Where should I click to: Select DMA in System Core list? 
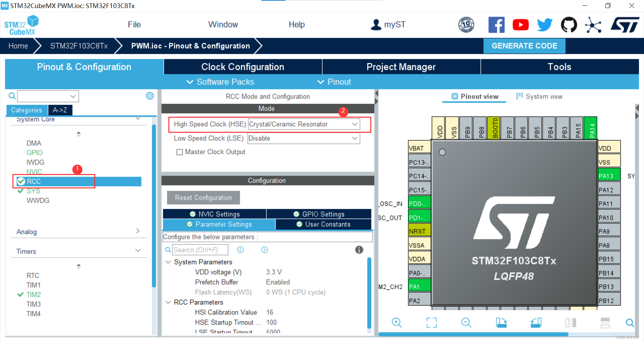pyautogui.click(x=34, y=143)
